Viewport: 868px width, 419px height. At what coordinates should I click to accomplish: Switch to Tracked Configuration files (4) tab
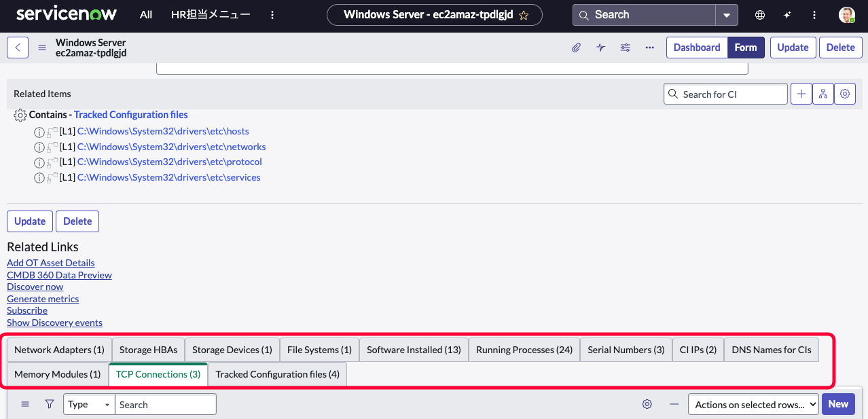pyautogui.click(x=277, y=374)
